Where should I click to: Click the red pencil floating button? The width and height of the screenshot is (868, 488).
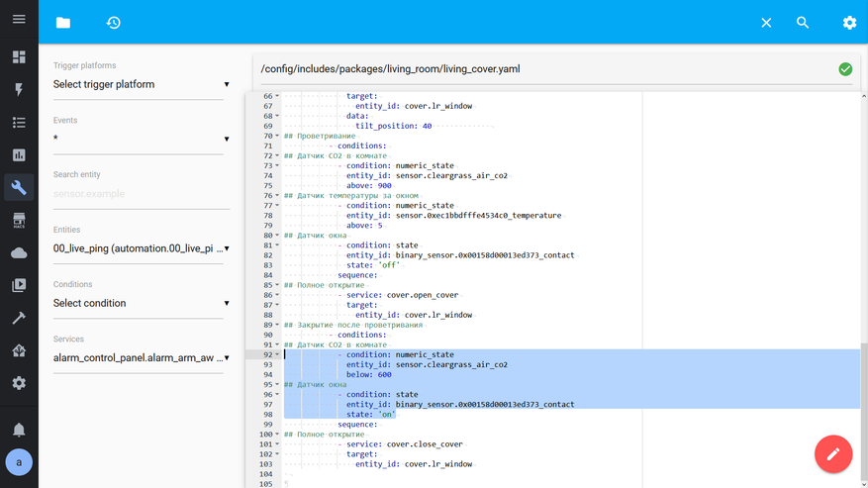click(x=832, y=453)
